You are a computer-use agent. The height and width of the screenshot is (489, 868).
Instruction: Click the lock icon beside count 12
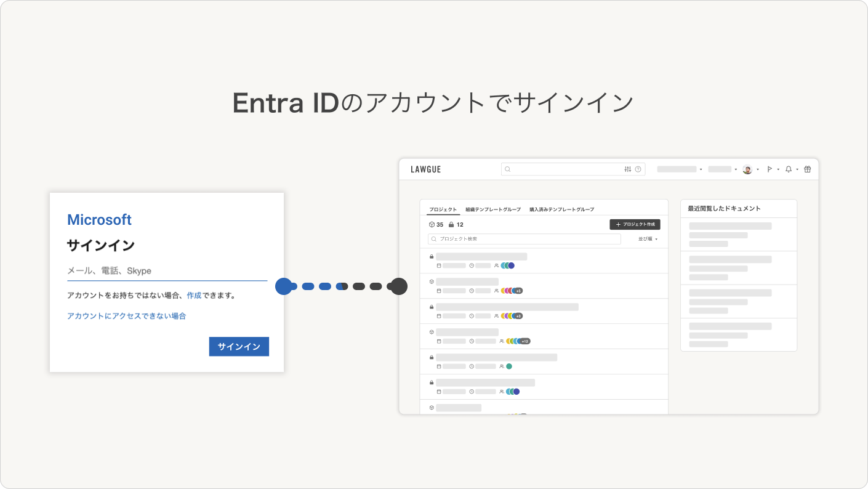coord(451,225)
